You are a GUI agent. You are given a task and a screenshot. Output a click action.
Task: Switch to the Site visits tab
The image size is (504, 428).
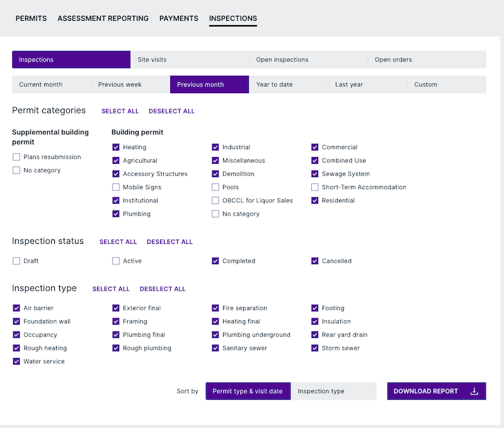(x=190, y=59)
